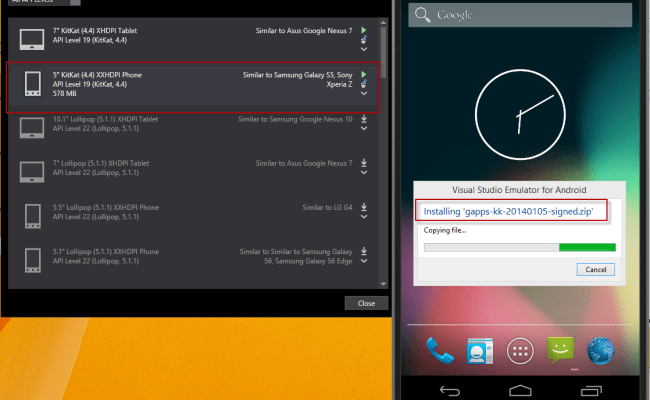Select the 5" KitKat phone device icon

point(33,84)
